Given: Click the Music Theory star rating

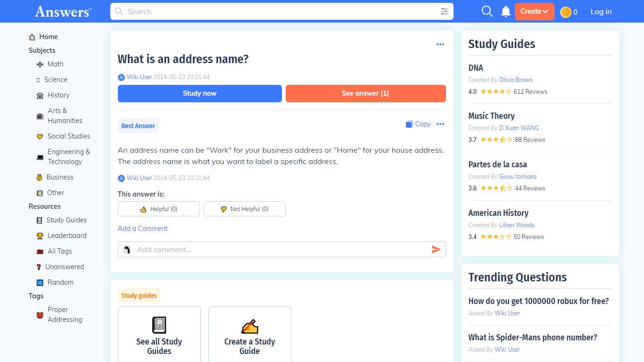Looking at the screenshot, I should click(496, 140).
